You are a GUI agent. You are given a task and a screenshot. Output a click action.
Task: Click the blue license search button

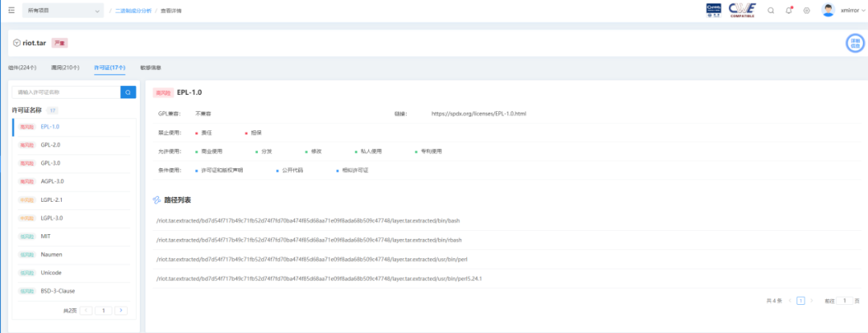(x=128, y=92)
